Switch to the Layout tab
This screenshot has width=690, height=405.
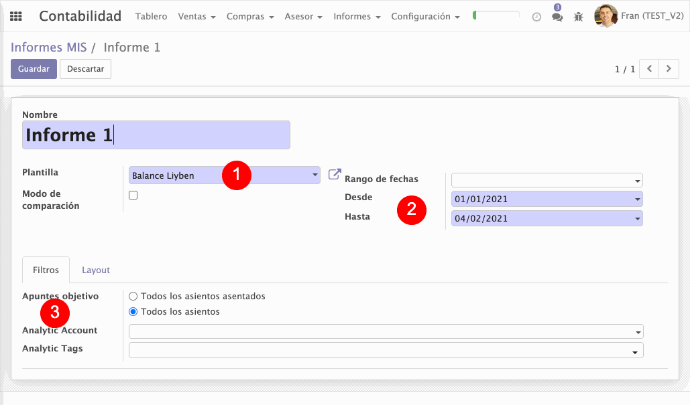[x=96, y=270]
